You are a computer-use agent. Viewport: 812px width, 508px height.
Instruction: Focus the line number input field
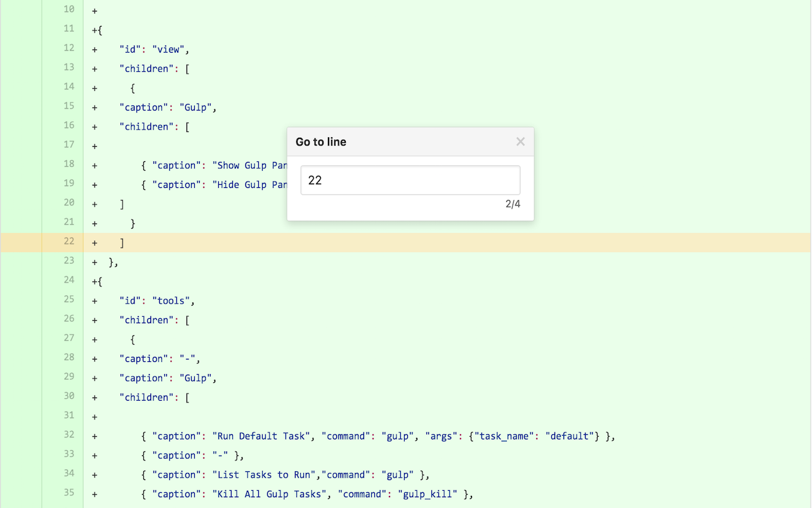[410, 180]
